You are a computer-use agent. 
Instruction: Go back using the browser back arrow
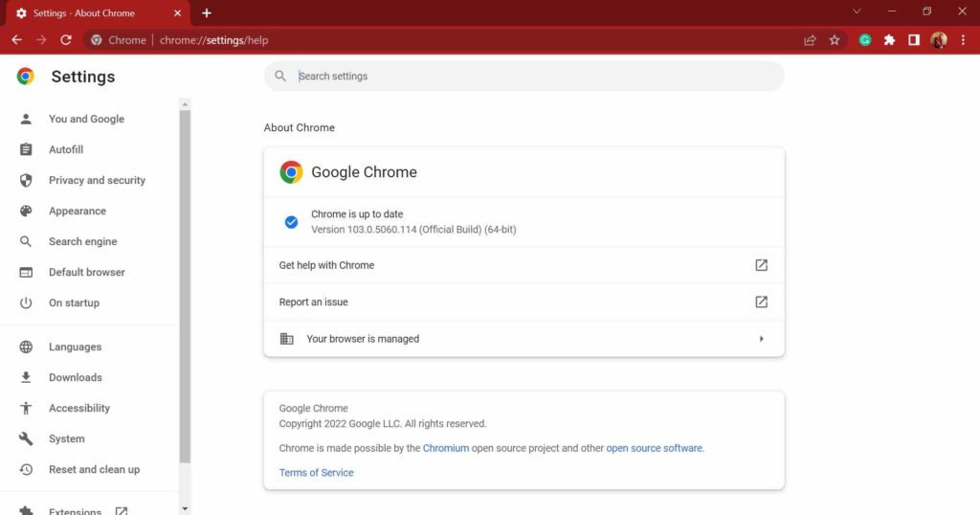click(17, 40)
